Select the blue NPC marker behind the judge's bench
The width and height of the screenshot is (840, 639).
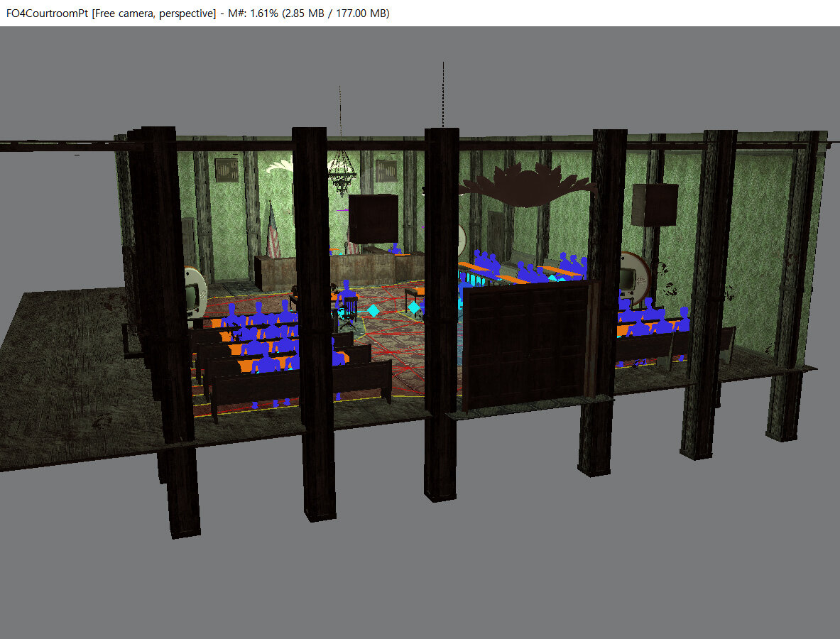point(395,248)
